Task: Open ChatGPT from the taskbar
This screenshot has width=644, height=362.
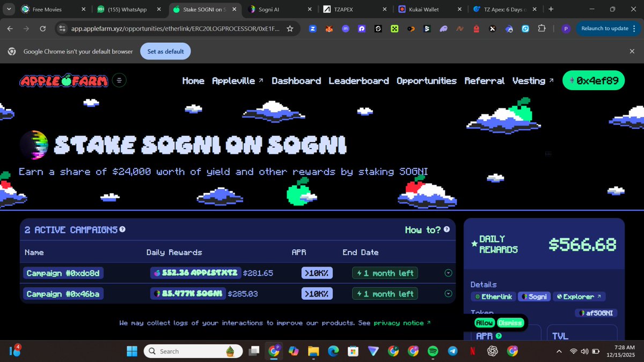Action: point(492,351)
